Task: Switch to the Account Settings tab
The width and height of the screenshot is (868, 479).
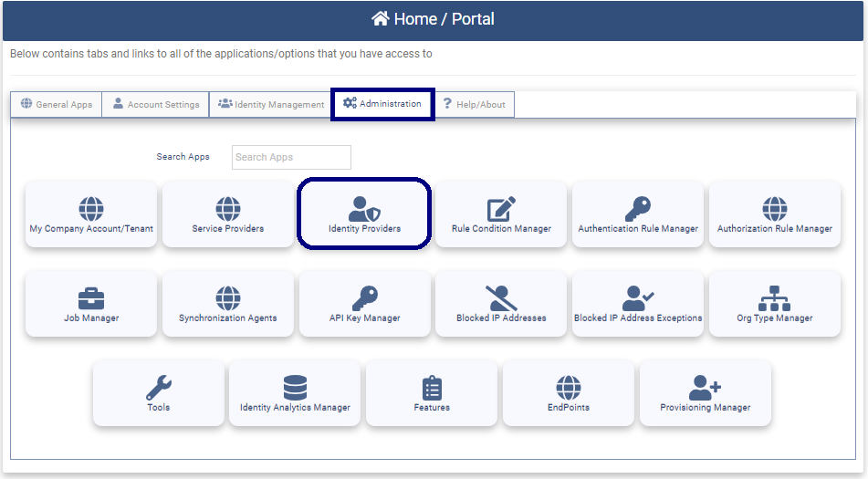Action: [x=155, y=104]
